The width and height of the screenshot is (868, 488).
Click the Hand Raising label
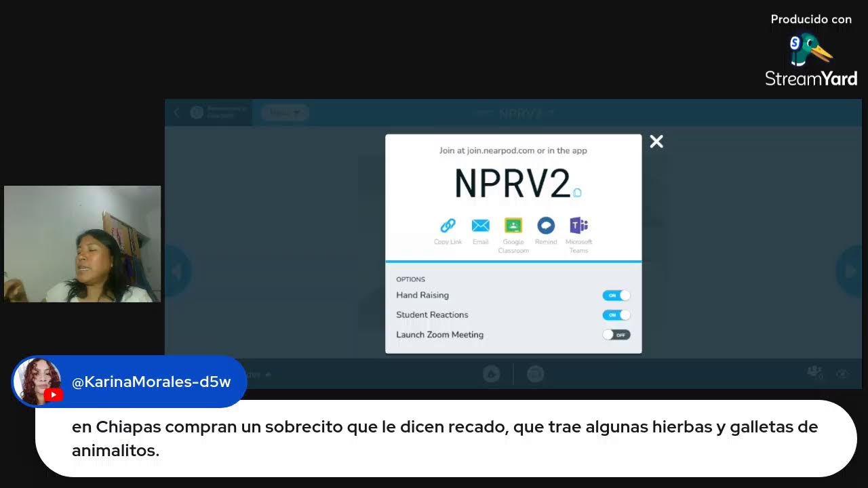[422, 296]
